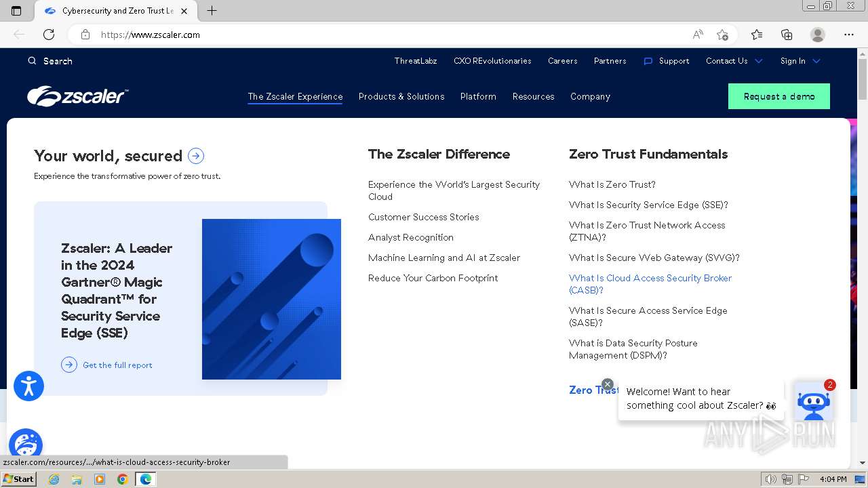The width and height of the screenshot is (868, 488).
Task: Click the arrow icon beside Get the full report
Action: tap(69, 365)
